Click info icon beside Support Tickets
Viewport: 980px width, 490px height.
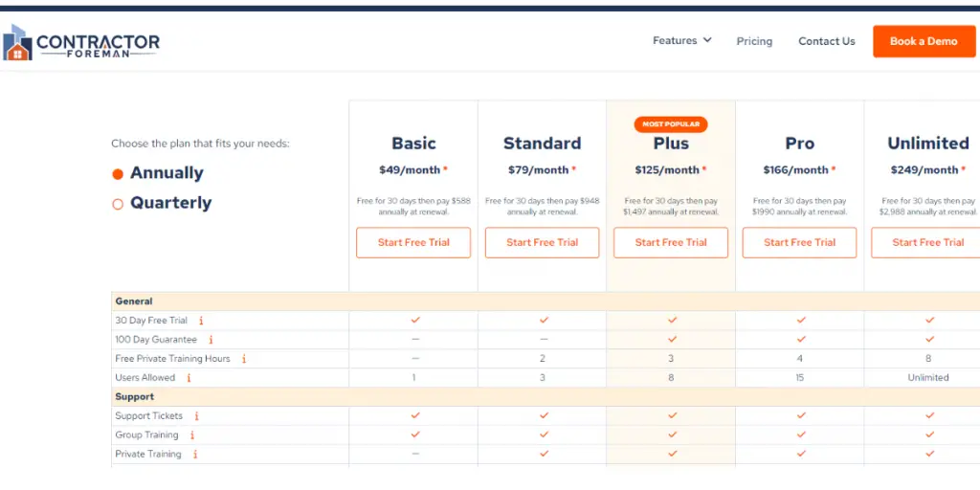click(x=196, y=416)
